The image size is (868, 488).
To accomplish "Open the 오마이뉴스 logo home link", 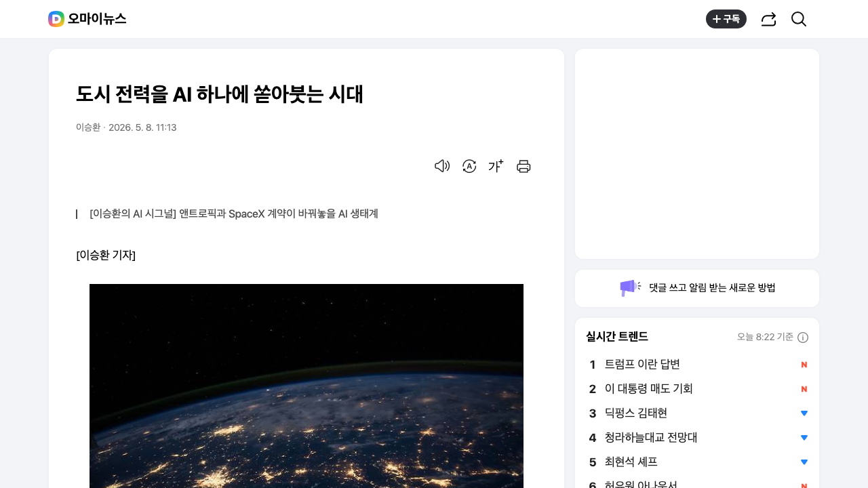I will 87,19.
